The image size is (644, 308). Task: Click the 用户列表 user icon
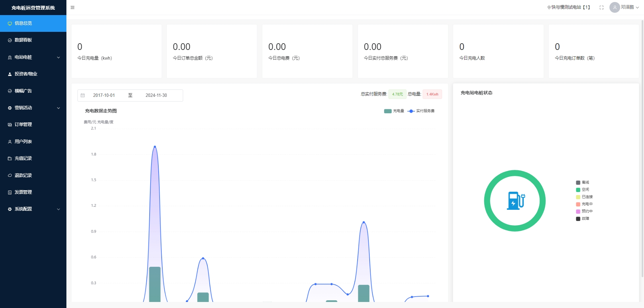(x=10, y=142)
